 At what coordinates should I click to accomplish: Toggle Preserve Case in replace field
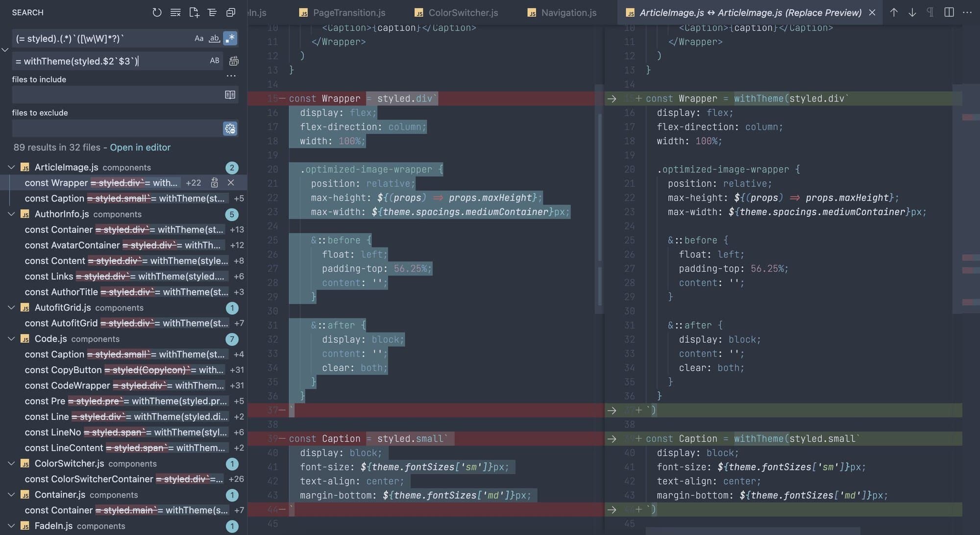click(x=215, y=61)
